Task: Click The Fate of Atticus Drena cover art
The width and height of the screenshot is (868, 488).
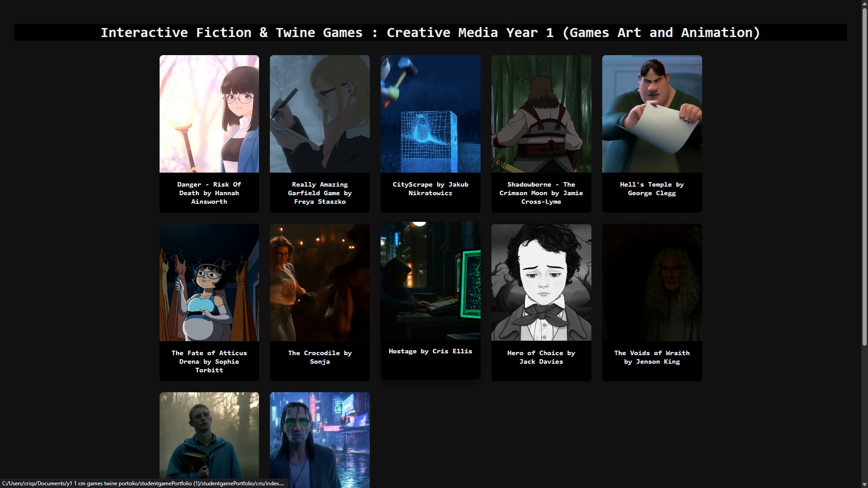Action: point(209,282)
